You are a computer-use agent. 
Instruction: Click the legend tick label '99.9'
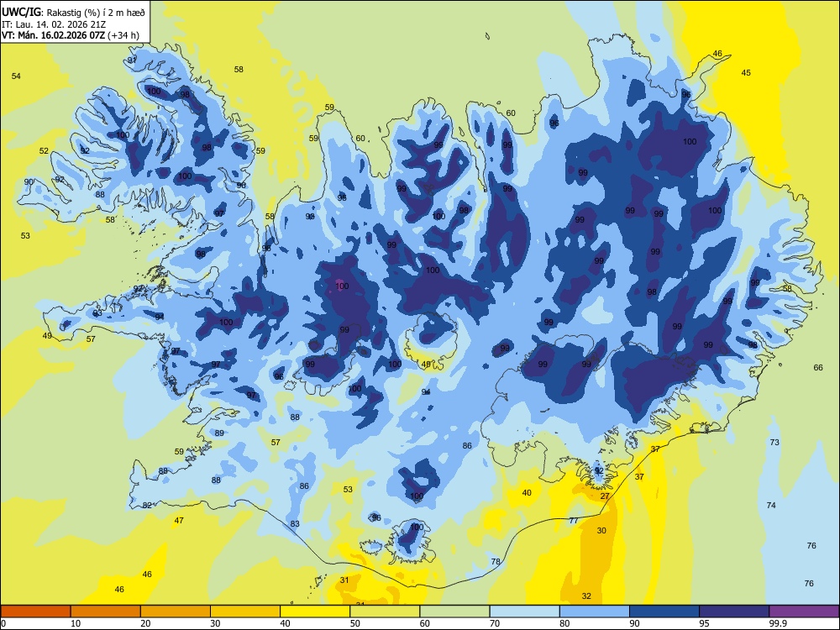click(778, 623)
